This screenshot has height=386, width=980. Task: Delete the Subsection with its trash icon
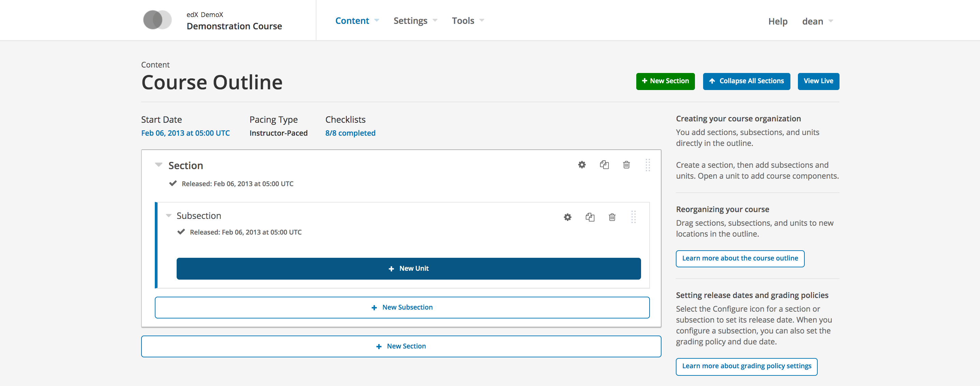click(612, 217)
